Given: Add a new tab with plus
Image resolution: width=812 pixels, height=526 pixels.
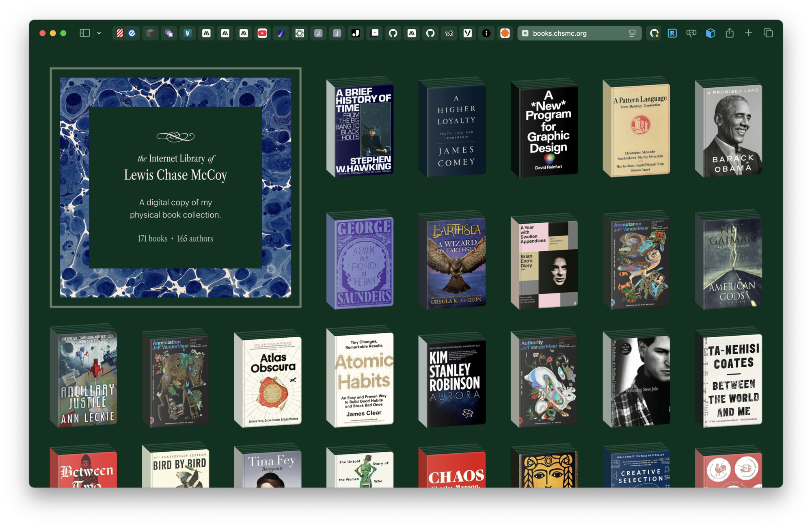Looking at the screenshot, I should point(749,33).
